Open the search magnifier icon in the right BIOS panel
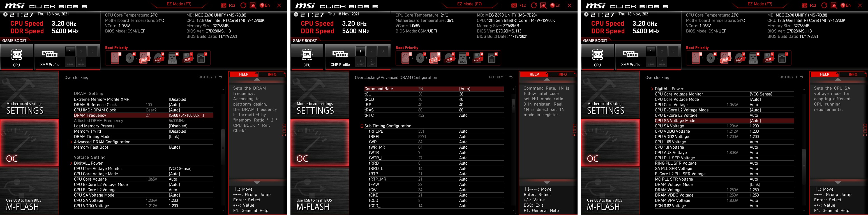The width and height of the screenshot is (868, 215). (x=834, y=5)
